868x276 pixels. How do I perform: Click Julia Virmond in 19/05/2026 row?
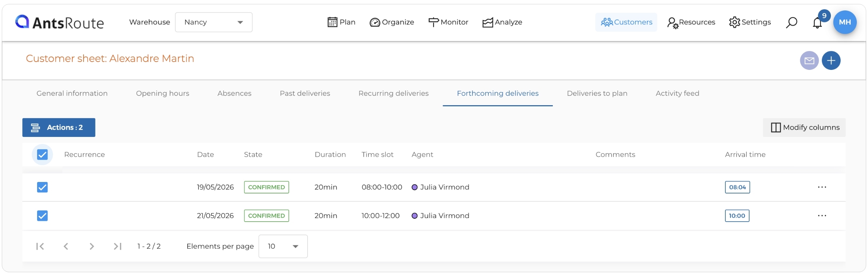coord(445,187)
